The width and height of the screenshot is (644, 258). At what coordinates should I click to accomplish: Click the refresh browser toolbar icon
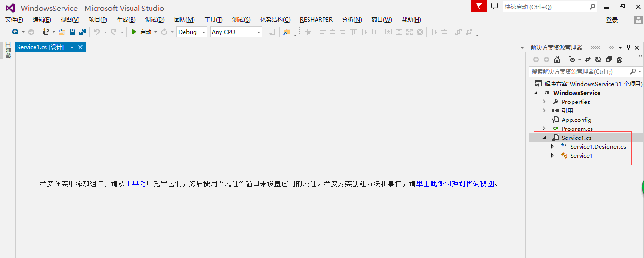164,32
